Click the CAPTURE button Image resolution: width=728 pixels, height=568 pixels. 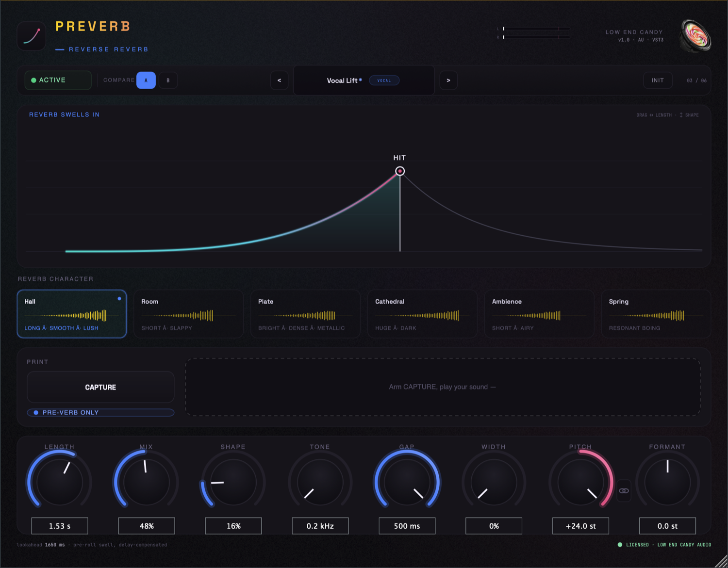coord(100,387)
